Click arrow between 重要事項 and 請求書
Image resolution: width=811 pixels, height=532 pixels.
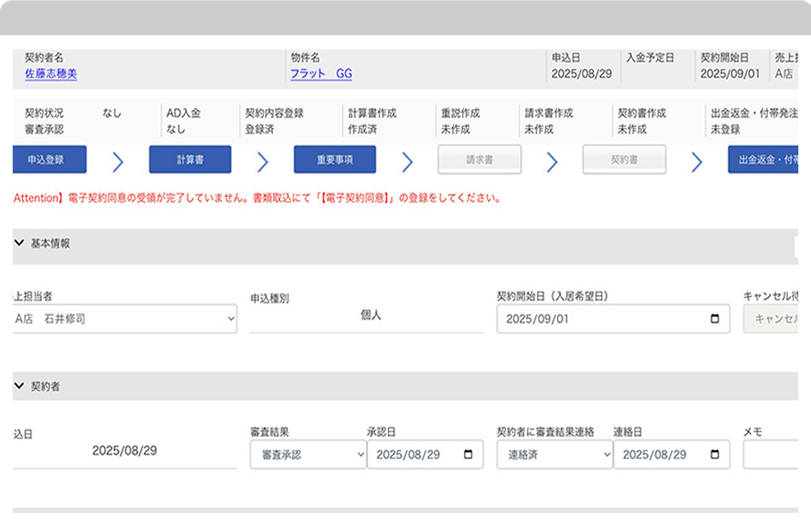407,162
